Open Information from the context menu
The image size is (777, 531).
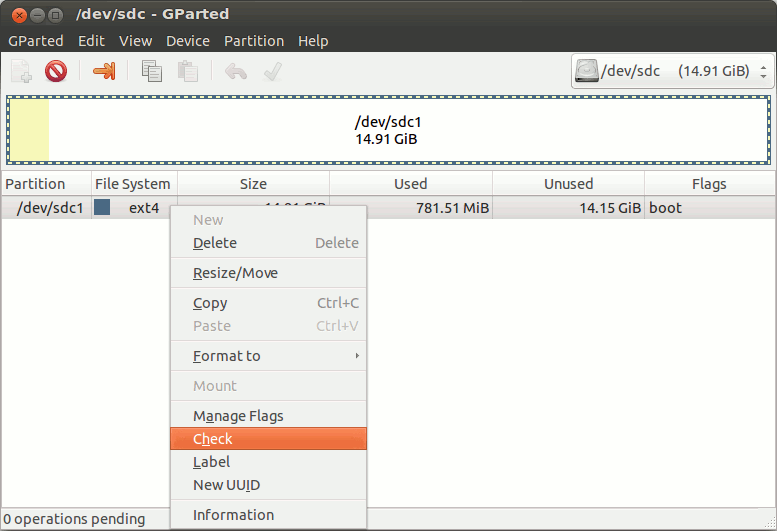click(268, 515)
